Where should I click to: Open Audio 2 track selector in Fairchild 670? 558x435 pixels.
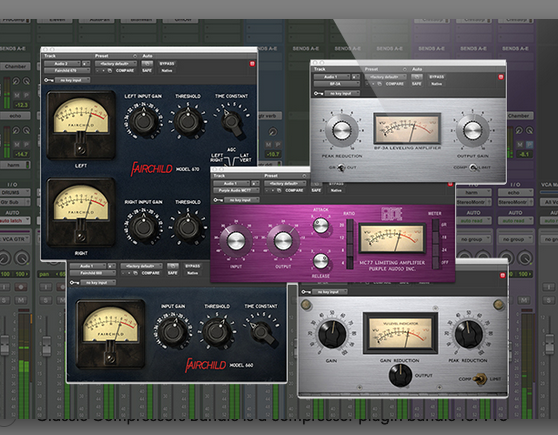coord(63,64)
